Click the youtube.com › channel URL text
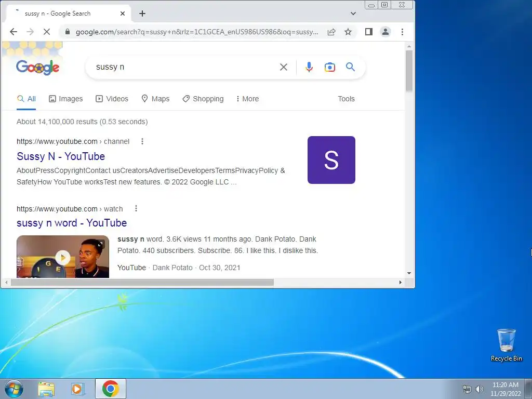Viewport: 532px width, 399px height. pyautogui.click(x=73, y=141)
